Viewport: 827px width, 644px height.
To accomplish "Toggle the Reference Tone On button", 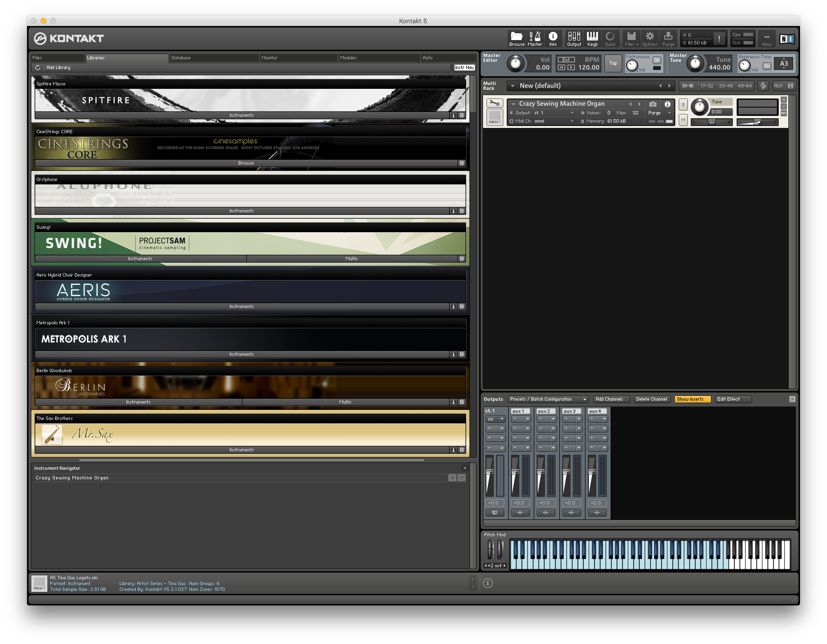I will coord(767,66).
